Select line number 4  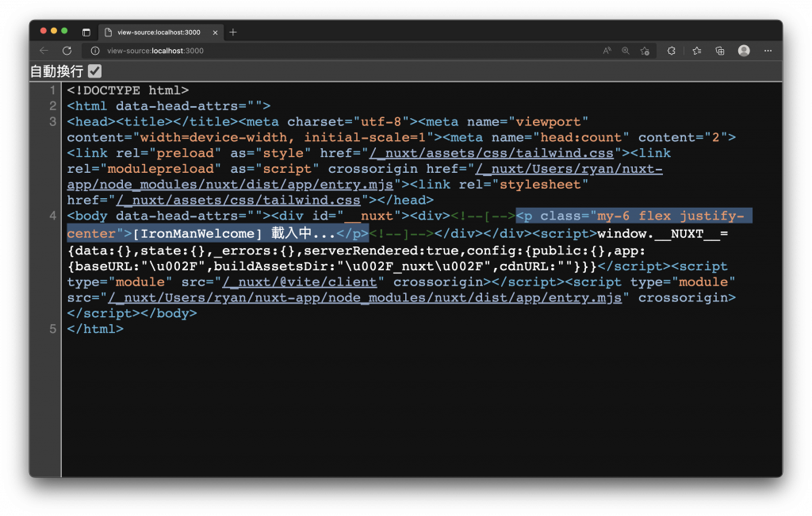[53, 216]
